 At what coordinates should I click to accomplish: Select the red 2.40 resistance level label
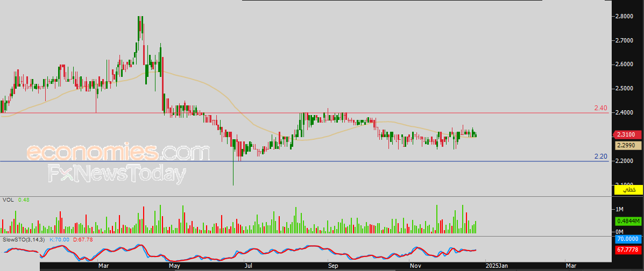600,109
